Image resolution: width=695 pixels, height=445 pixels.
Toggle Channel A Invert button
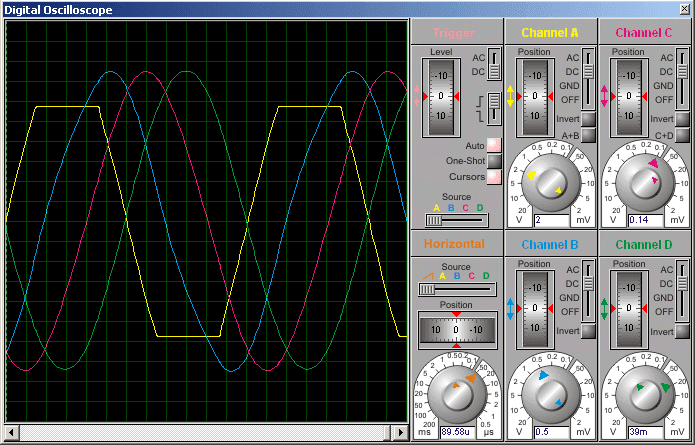(588, 119)
